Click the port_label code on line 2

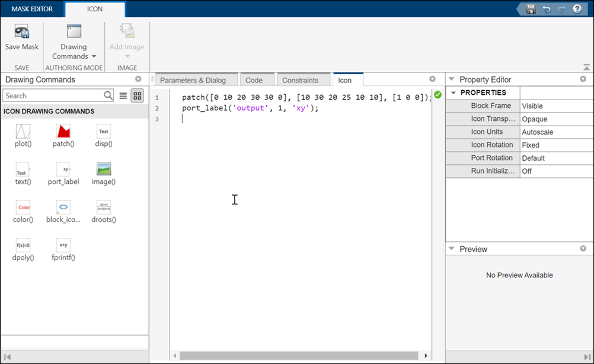coord(250,108)
